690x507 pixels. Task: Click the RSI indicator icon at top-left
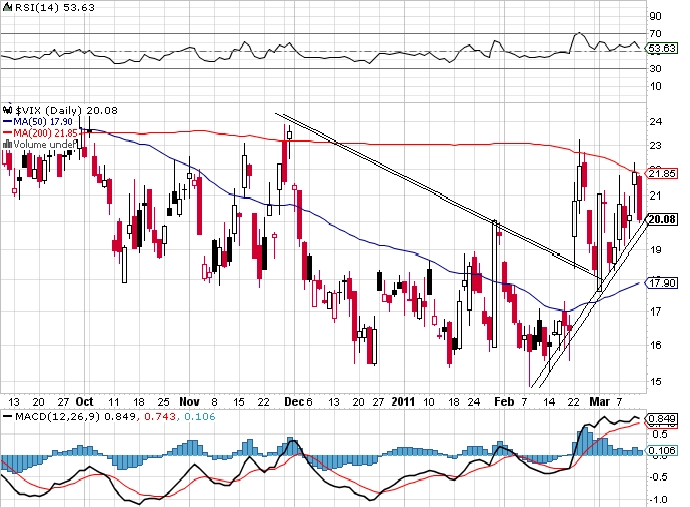point(7,7)
